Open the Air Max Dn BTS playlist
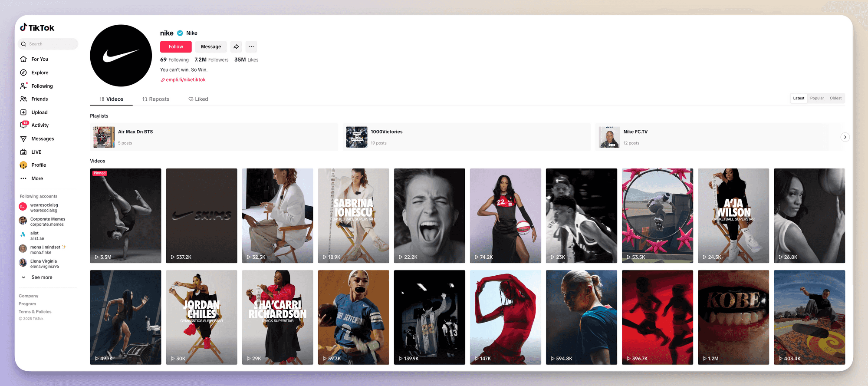The width and height of the screenshot is (868, 386). (214, 137)
